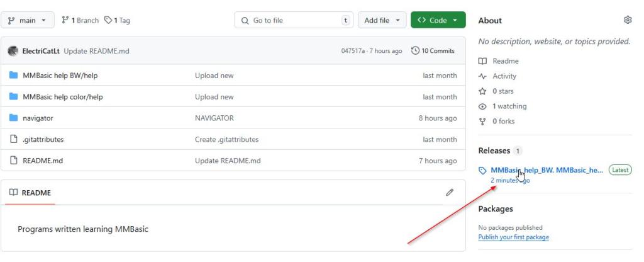Click the pencil icon to edit README
The image size is (644, 262).
pyautogui.click(x=450, y=192)
